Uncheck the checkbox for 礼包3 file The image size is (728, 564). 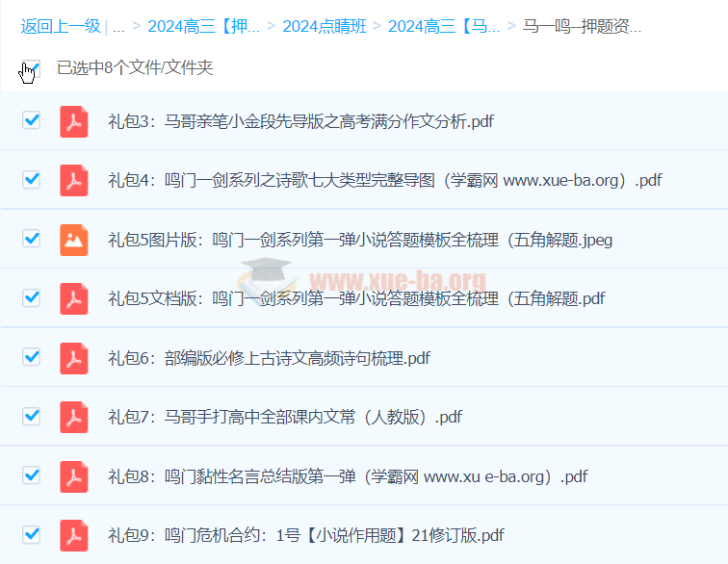(x=32, y=120)
